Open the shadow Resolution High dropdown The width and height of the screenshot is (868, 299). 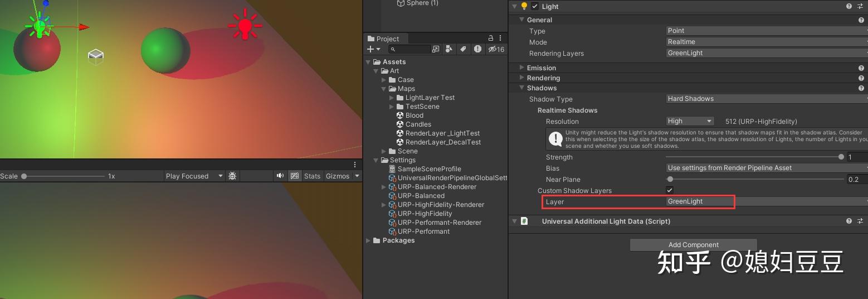(690, 121)
